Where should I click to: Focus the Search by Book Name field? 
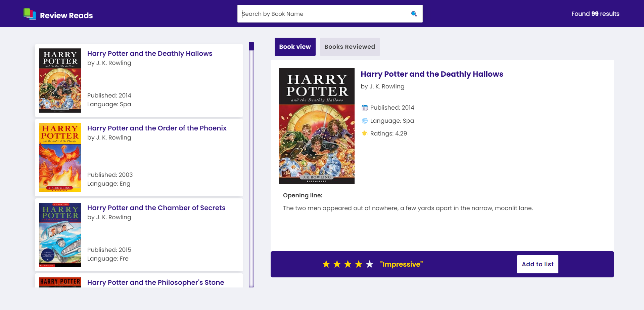[330, 14]
